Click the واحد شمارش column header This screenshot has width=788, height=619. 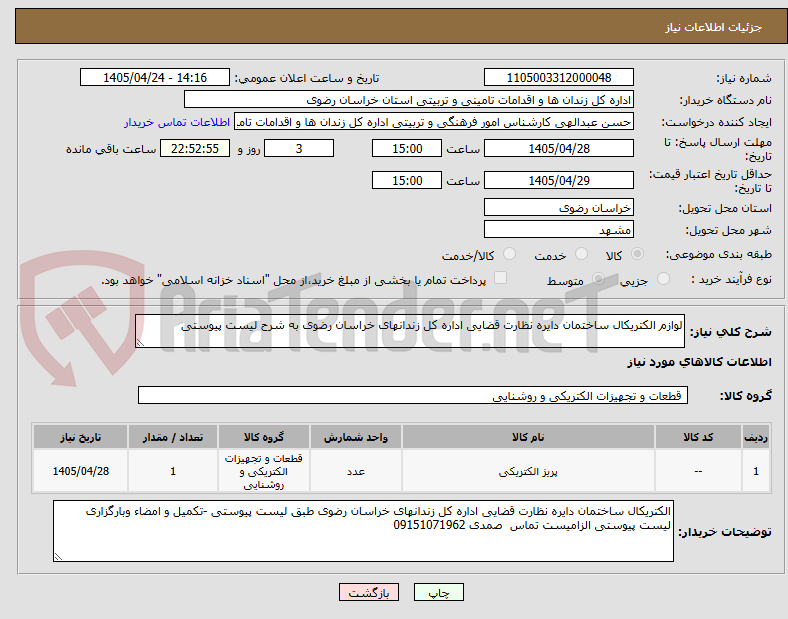pyautogui.click(x=356, y=437)
